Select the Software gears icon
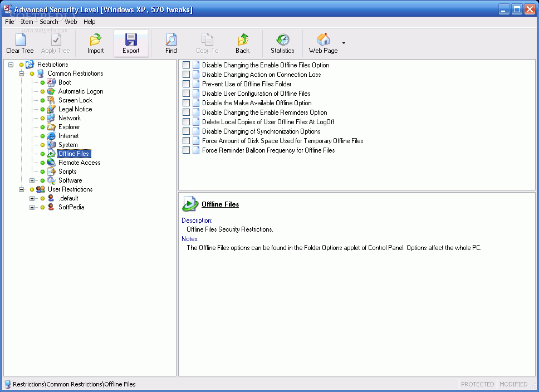Screen dimensions: 539x392 [x=51, y=180]
